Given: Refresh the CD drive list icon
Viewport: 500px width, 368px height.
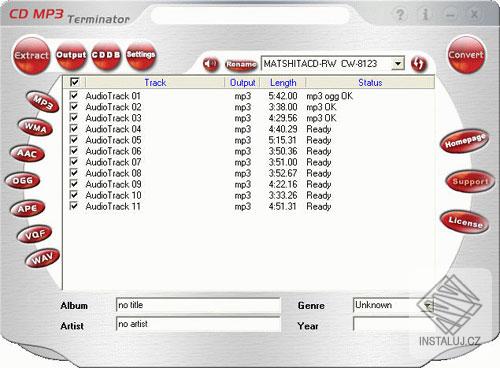Looking at the screenshot, I should tap(419, 64).
